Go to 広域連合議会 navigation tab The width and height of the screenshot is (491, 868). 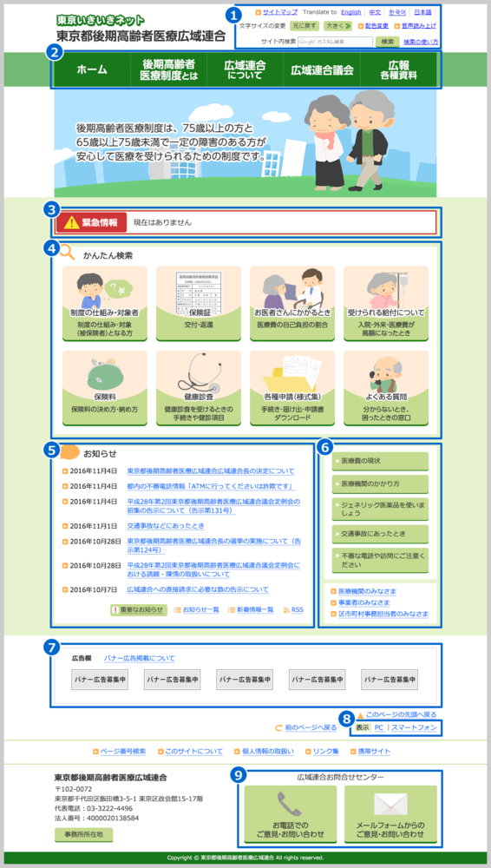coord(322,69)
